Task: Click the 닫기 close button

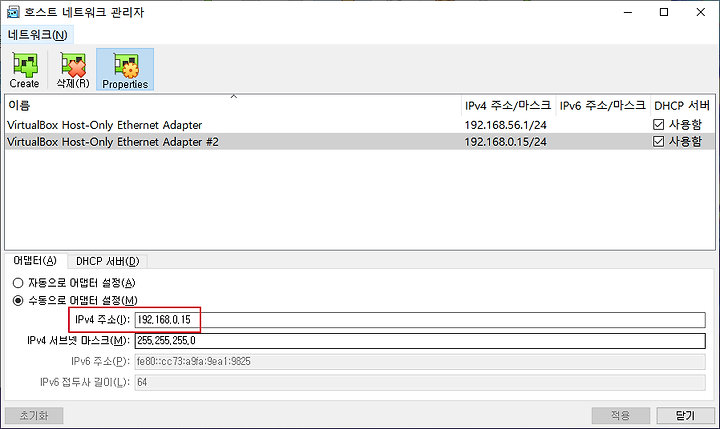Action: [x=686, y=416]
